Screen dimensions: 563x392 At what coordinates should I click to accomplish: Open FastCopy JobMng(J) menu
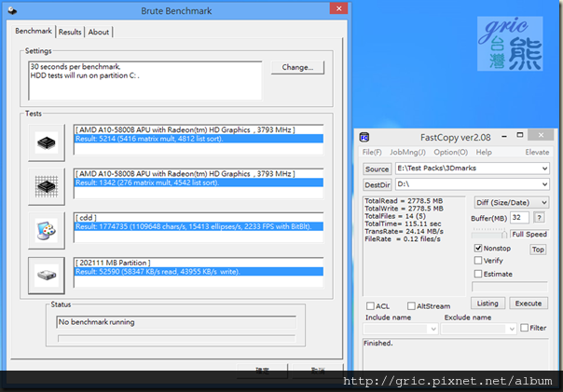pyautogui.click(x=408, y=152)
